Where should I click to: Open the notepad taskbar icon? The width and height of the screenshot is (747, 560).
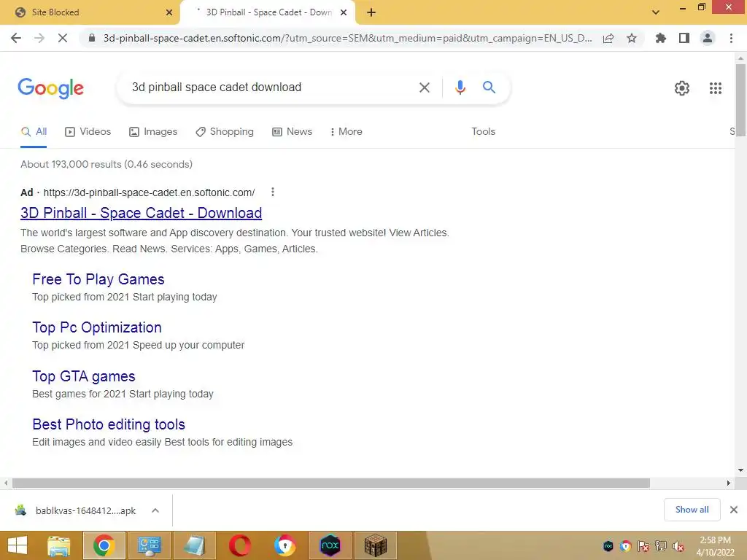194,545
